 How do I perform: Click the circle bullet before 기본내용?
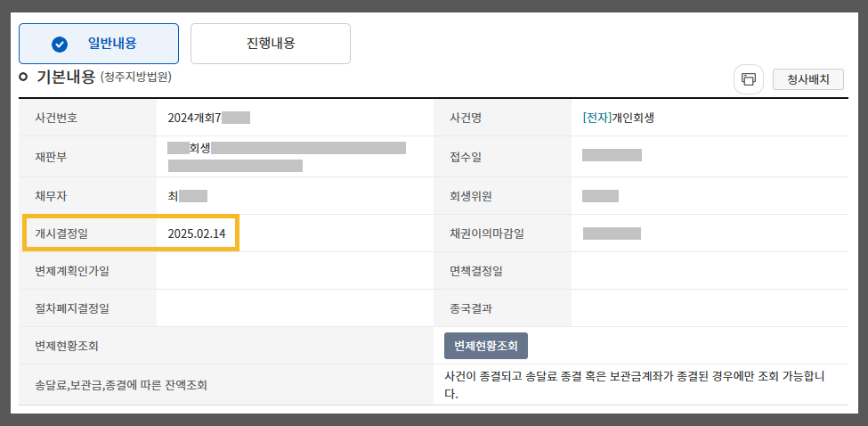click(23, 77)
